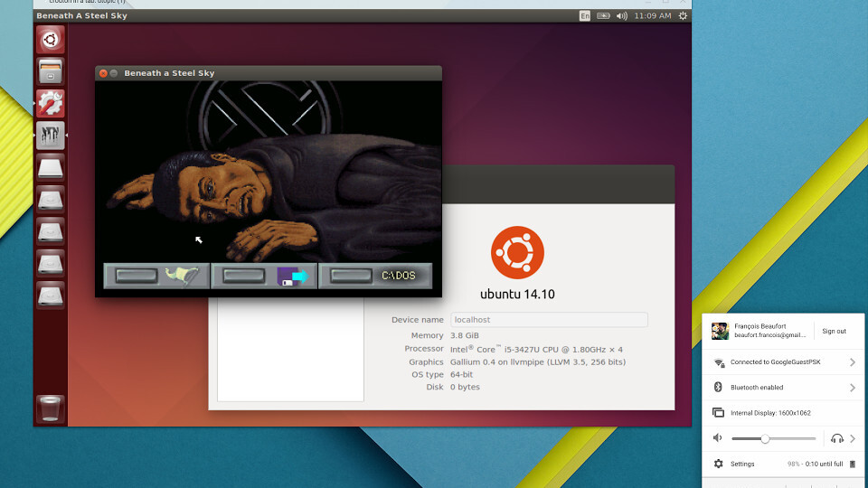This screenshot has height=488, width=868.
Task: Open the Files manager in launcher
Action: tap(50, 71)
